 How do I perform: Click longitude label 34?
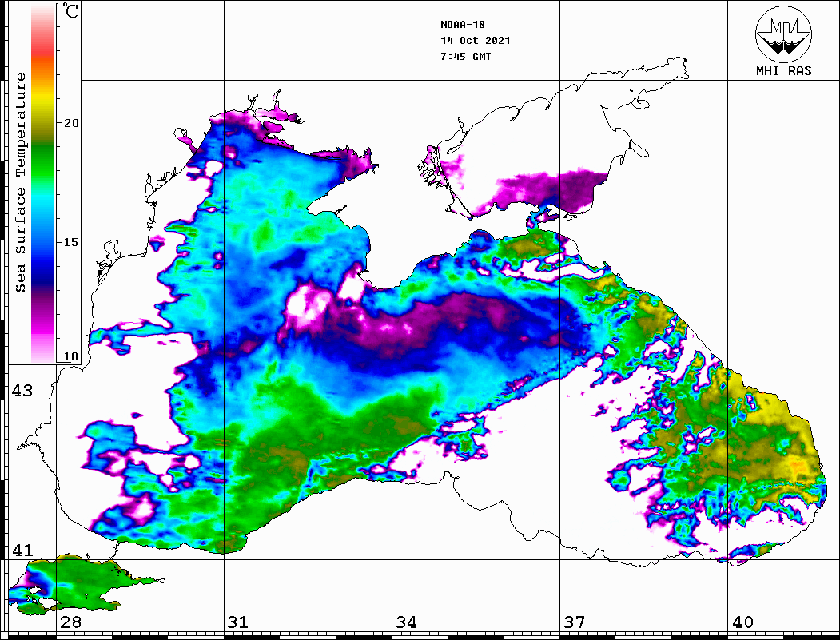pyautogui.click(x=406, y=622)
